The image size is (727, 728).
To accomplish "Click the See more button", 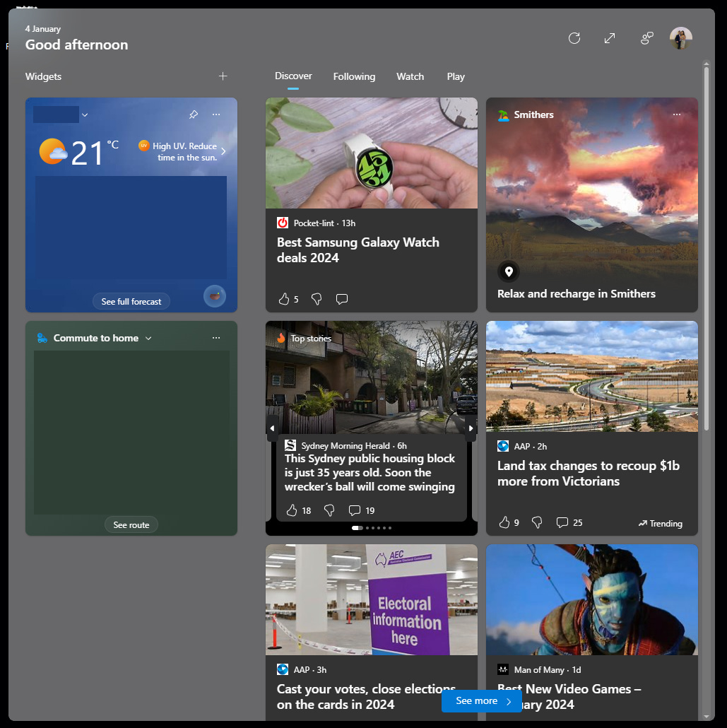I will pos(481,700).
